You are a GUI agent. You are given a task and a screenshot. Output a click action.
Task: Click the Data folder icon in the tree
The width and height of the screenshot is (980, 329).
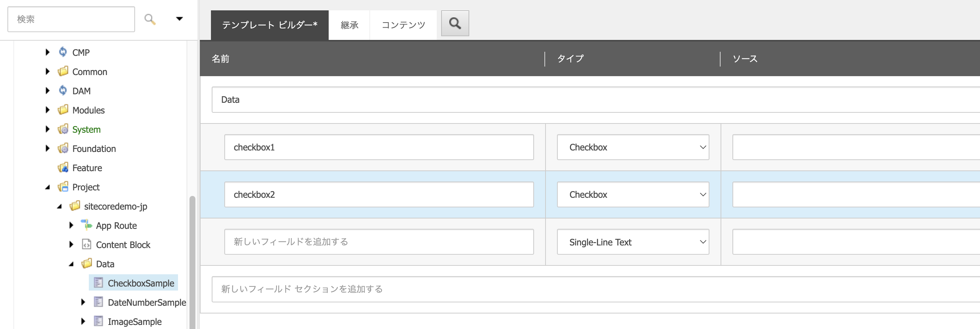[x=87, y=264]
